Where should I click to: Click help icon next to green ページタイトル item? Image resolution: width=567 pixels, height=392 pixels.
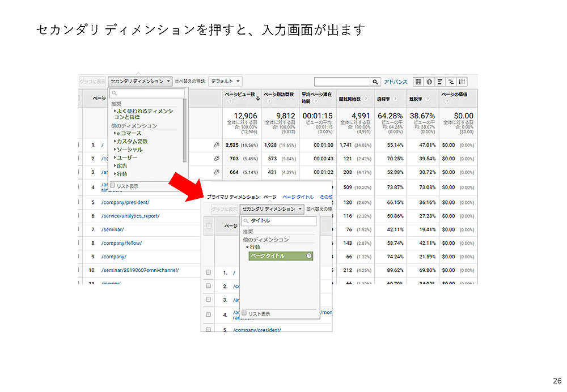click(x=309, y=256)
